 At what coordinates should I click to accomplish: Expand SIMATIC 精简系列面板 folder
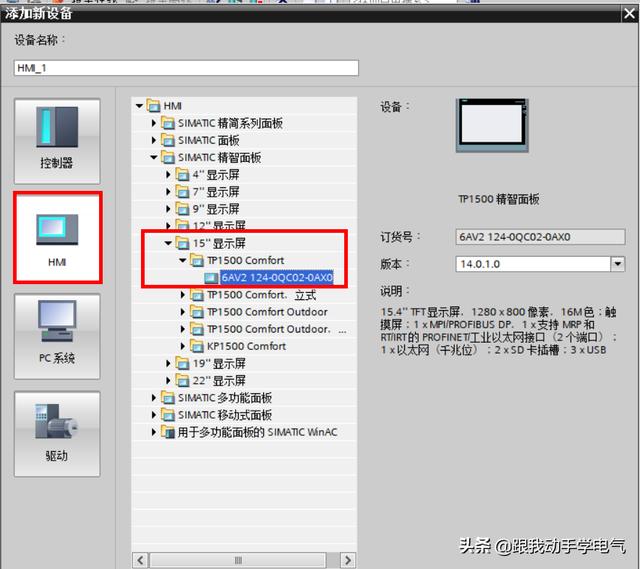153,123
